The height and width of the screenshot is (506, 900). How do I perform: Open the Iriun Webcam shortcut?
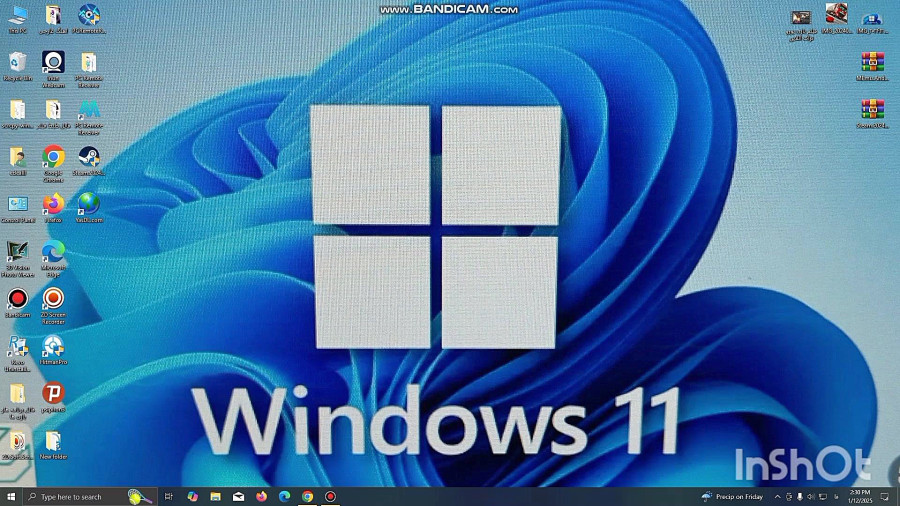pos(53,69)
